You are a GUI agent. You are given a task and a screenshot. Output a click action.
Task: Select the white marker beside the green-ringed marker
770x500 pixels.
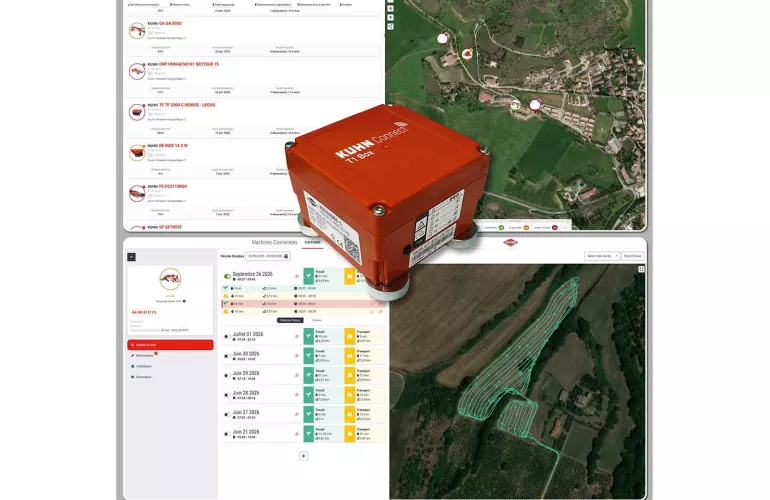[x=535, y=104]
